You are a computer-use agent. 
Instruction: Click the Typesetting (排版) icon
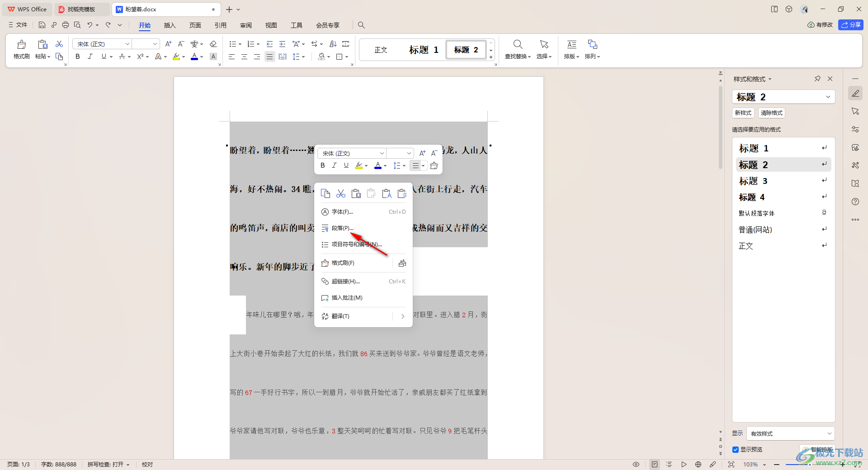(571, 44)
